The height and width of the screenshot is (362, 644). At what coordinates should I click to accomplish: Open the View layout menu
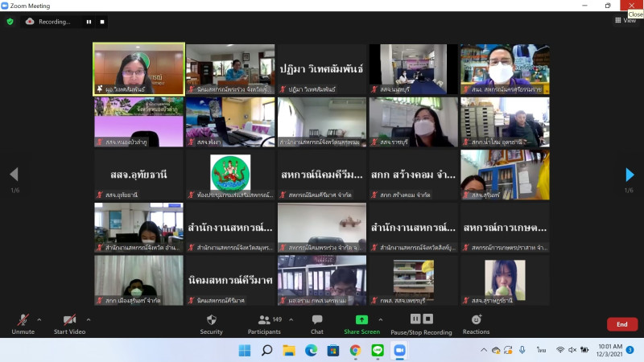(625, 21)
